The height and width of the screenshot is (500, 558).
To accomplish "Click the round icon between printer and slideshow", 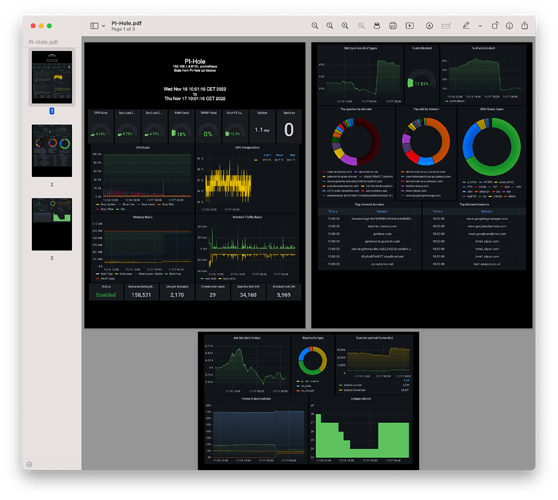I will pyautogui.click(x=393, y=26).
